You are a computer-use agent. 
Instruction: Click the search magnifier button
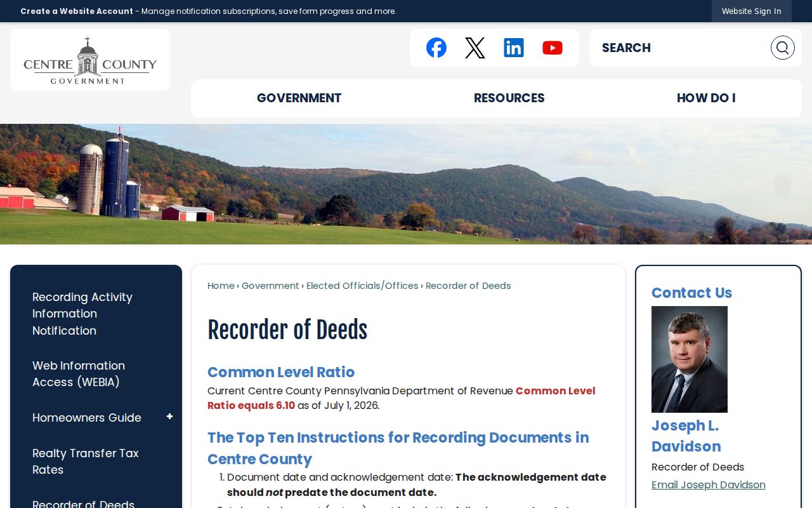click(x=782, y=48)
